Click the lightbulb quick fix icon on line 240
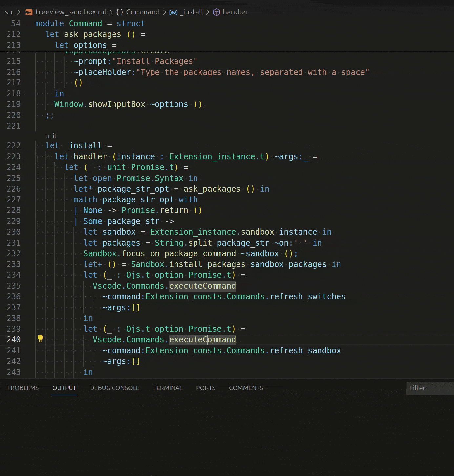 (x=40, y=338)
